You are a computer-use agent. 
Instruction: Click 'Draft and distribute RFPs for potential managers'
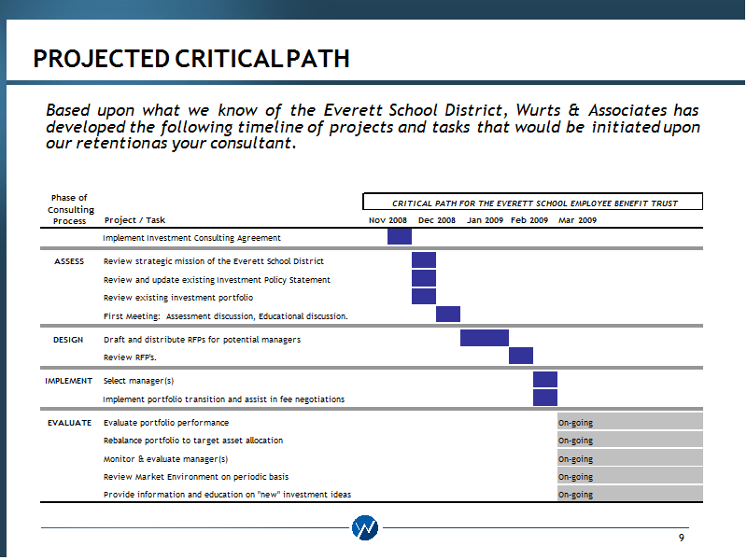pos(202,340)
